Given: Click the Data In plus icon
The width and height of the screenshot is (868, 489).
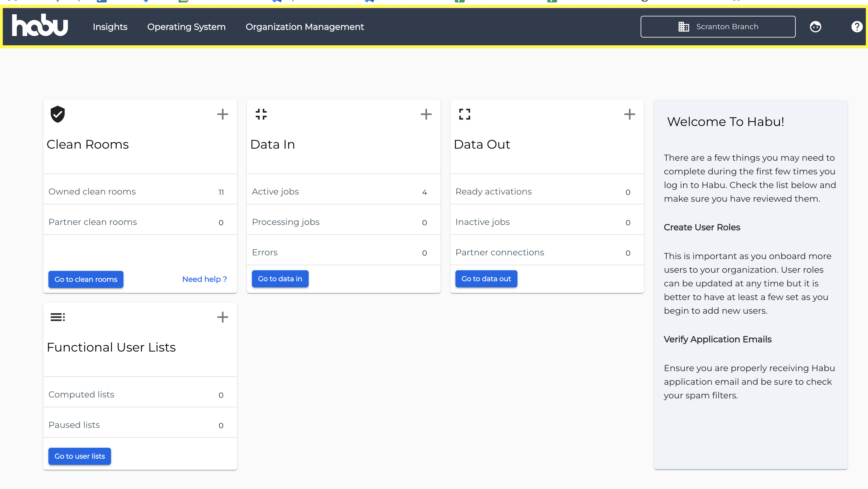Looking at the screenshot, I should tap(426, 114).
